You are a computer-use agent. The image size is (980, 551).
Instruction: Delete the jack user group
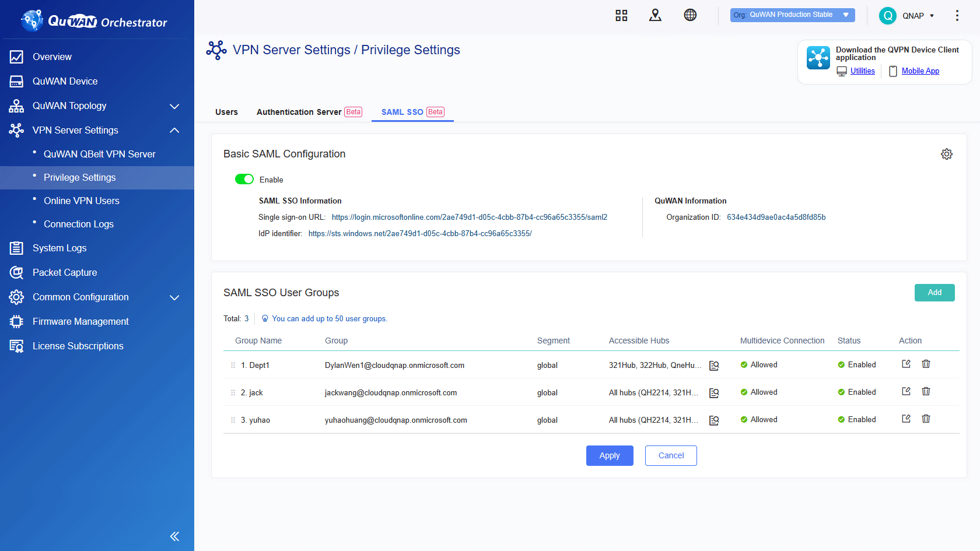926,391
